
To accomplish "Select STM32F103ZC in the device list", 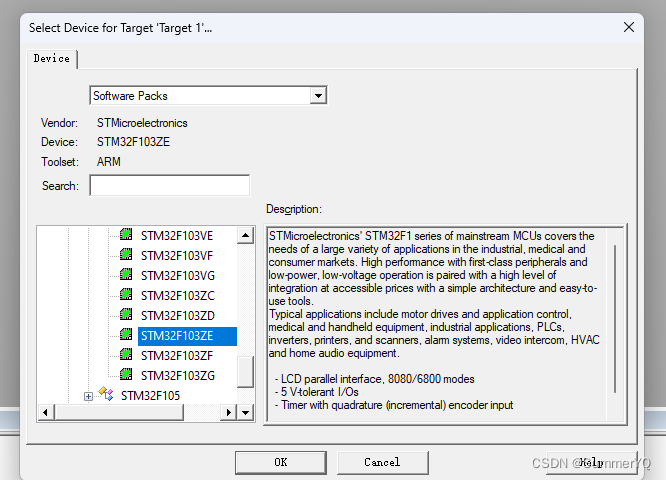I will tap(178, 296).
